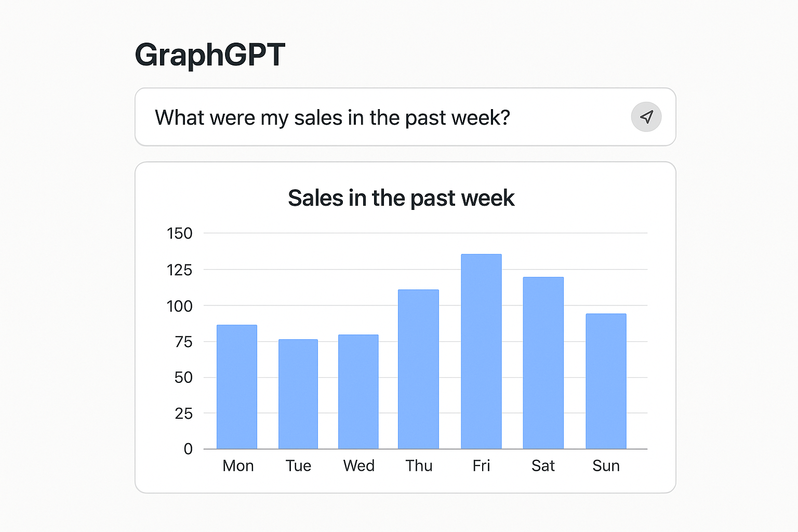Screen dimensions: 798x532
Task: Click the send arrow icon
Action: pyautogui.click(x=646, y=117)
